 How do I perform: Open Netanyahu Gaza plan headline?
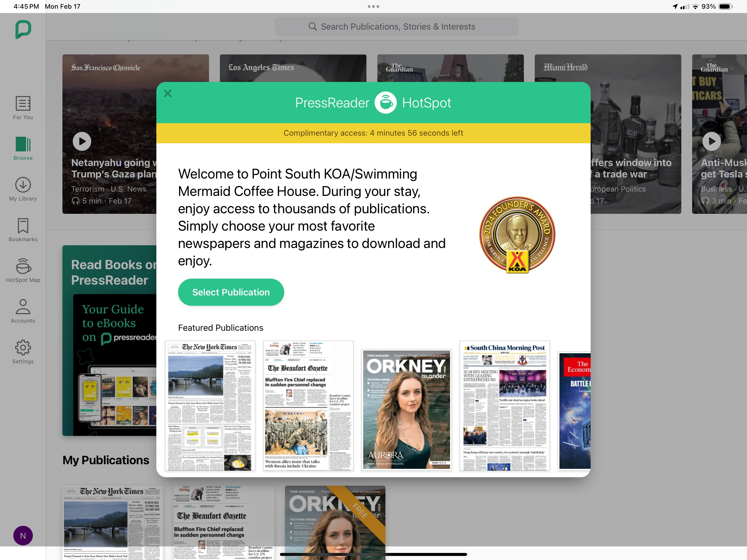tap(114, 168)
